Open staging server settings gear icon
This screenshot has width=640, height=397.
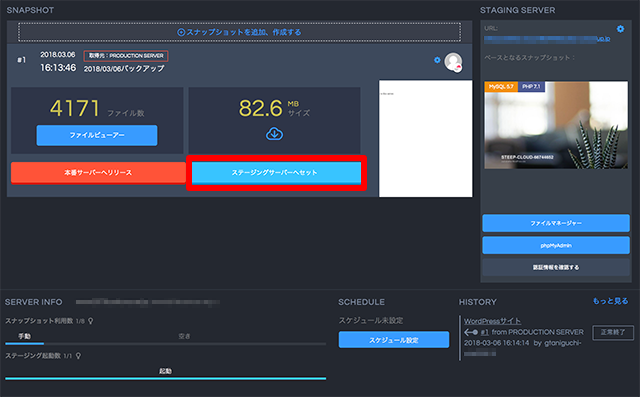coord(620,29)
